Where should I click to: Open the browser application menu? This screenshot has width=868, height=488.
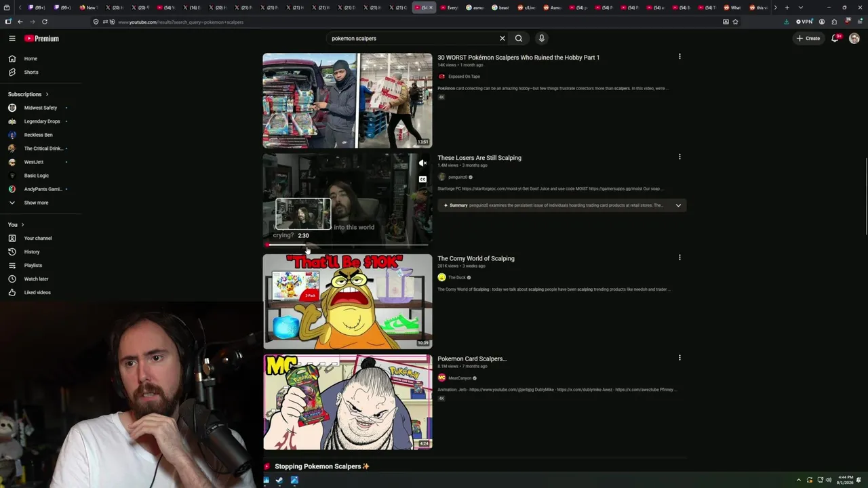point(859,22)
